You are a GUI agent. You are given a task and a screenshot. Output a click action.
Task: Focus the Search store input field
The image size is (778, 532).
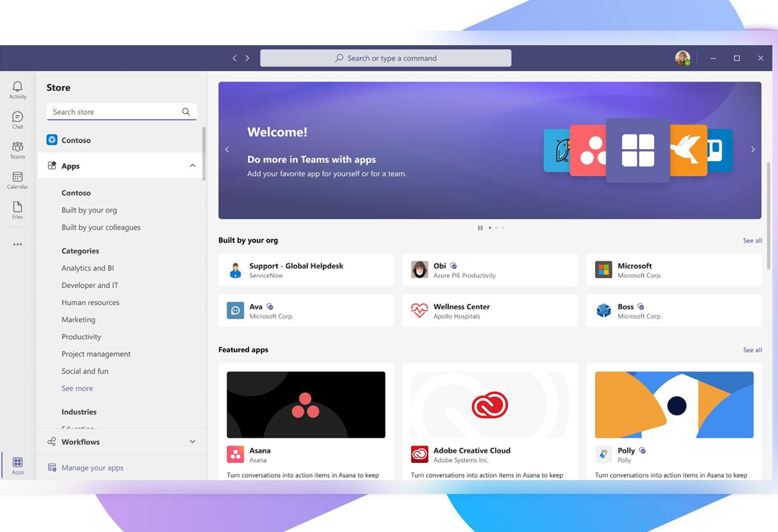[x=122, y=112]
